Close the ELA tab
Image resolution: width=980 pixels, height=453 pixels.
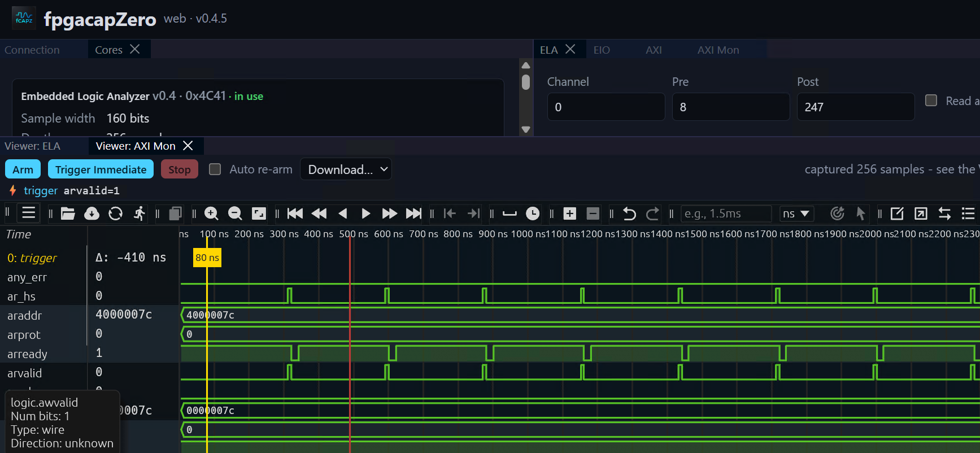coord(570,49)
